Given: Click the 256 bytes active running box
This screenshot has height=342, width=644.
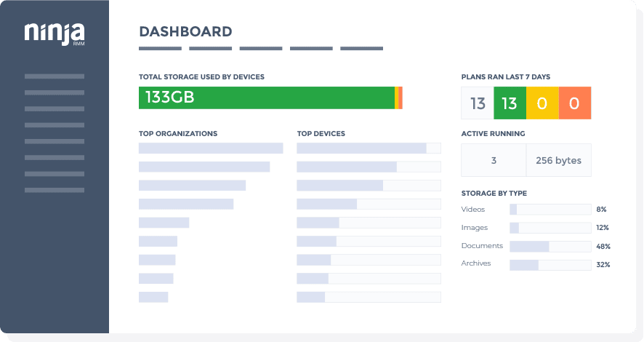Looking at the screenshot, I should pyautogui.click(x=558, y=160).
